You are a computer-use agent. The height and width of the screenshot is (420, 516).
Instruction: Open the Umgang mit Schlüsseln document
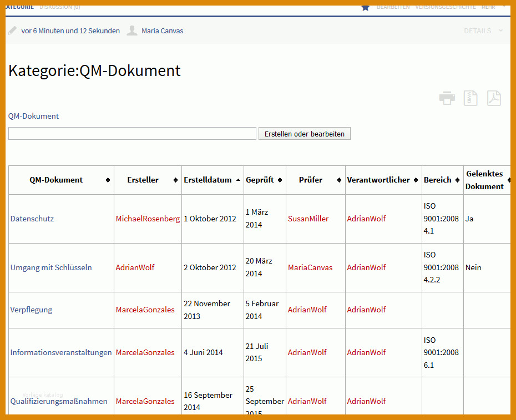tap(51, 267)
